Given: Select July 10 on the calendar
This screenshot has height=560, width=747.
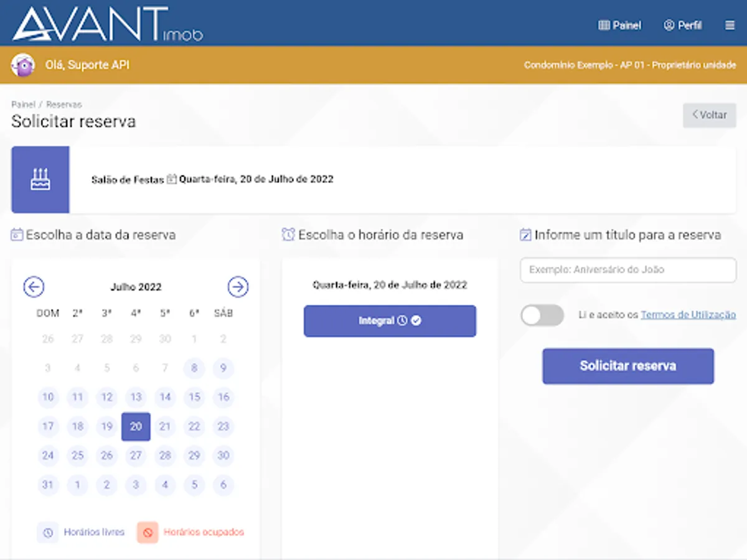Looking at the screenshot, I should tap(48, 397).
